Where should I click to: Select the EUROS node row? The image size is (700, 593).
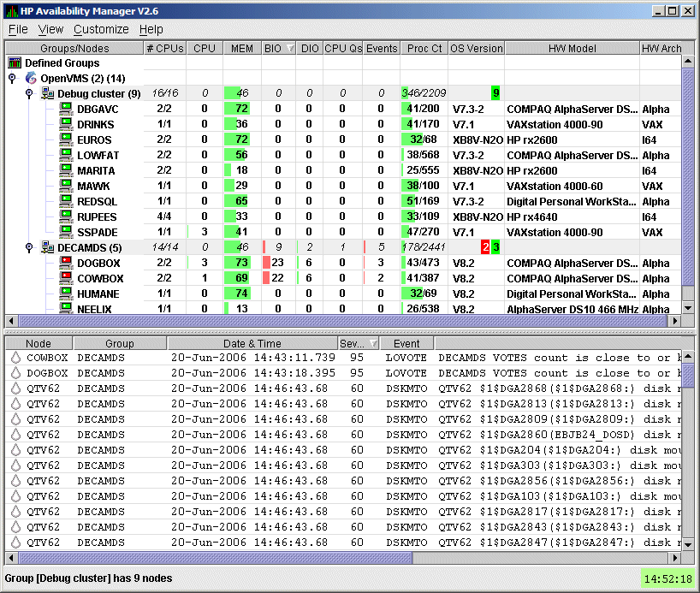(94, 139)
